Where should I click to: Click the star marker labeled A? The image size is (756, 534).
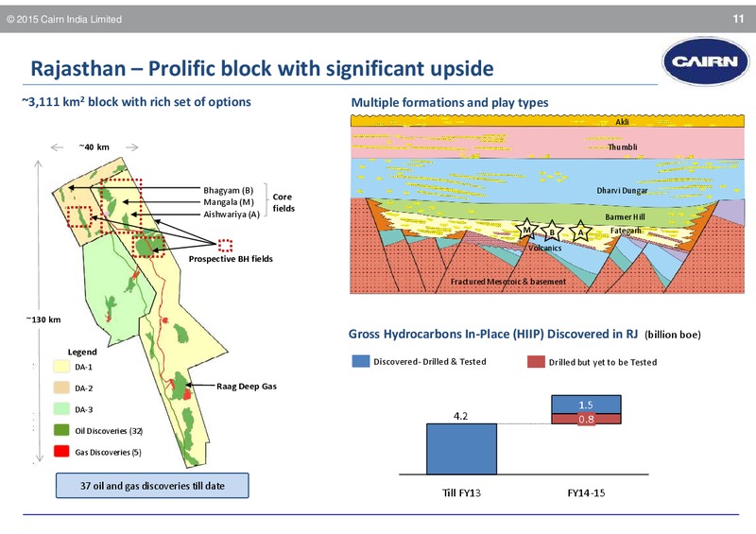click(580, 232)
